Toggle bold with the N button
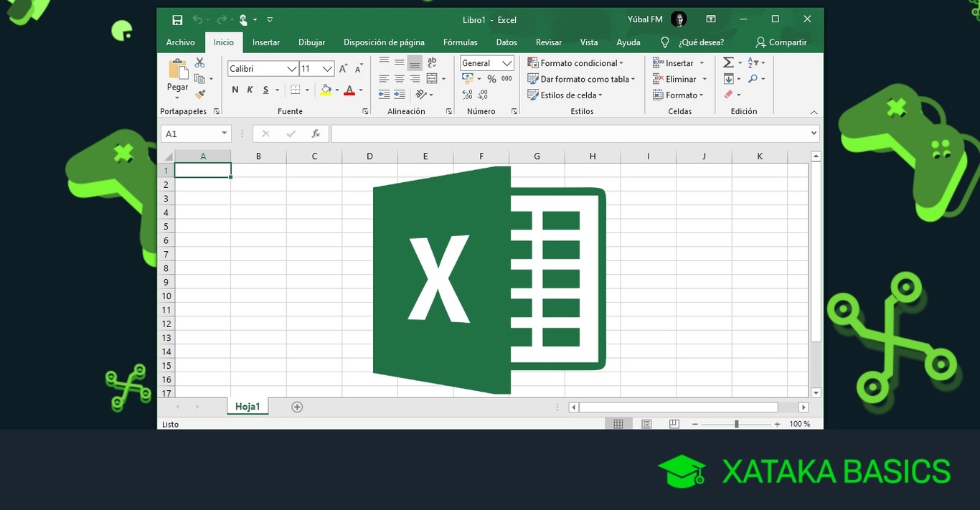 235,90
